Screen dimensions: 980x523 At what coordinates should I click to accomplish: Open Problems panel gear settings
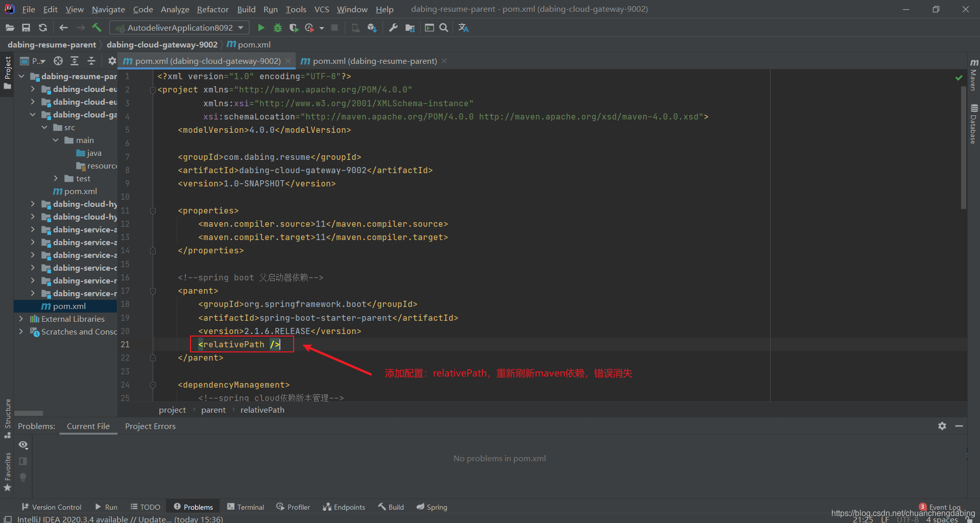942,426
